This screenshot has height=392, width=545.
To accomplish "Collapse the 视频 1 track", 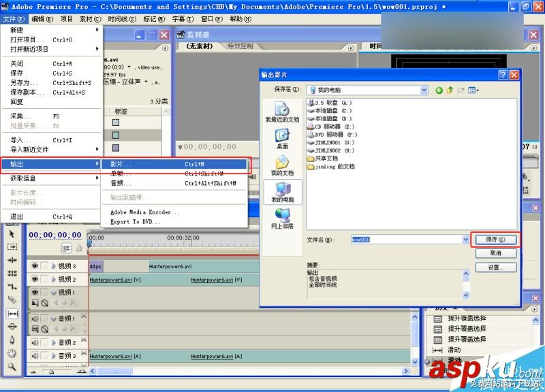I will (x=54, y=293).
